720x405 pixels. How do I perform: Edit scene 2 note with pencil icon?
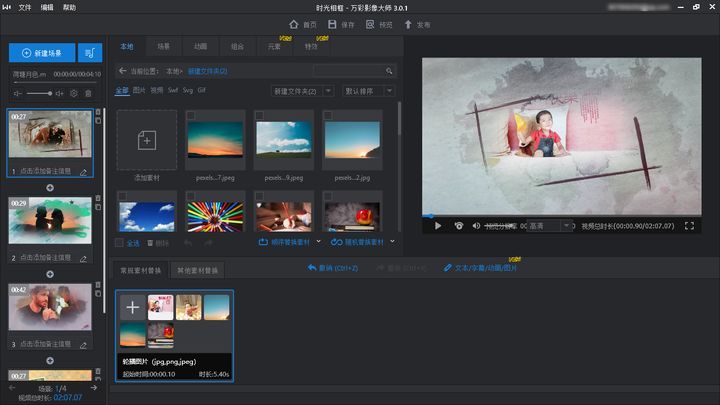point(83,259)
